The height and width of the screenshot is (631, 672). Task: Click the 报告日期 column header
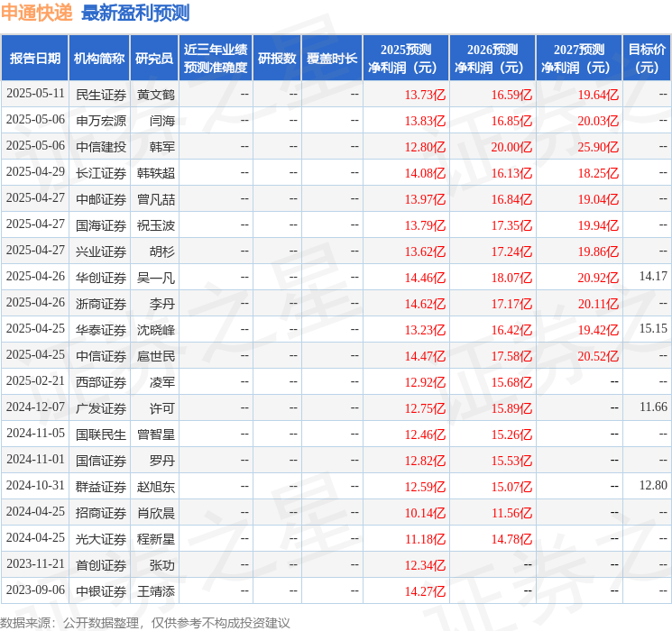[35, 58]
